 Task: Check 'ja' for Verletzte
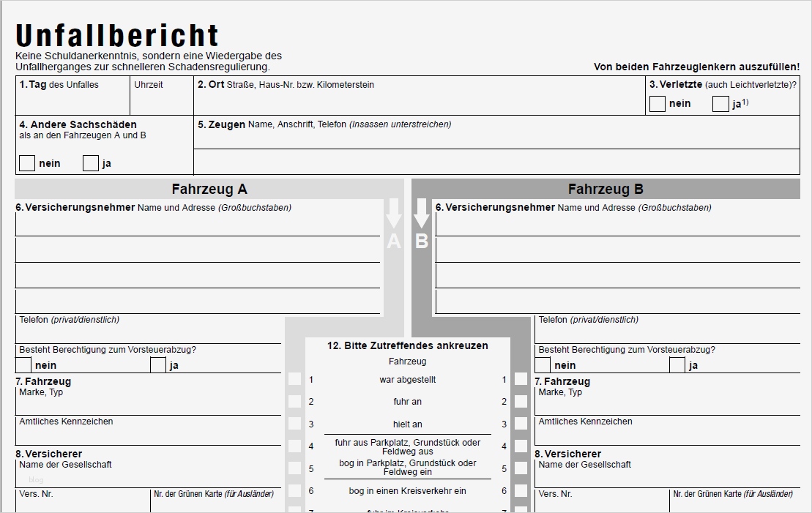click(x=720, y=103)
